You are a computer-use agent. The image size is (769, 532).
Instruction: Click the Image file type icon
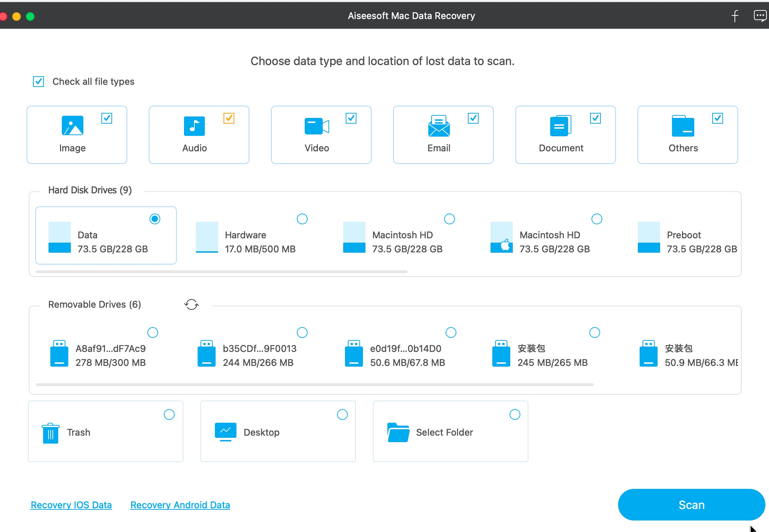[72, 125]
